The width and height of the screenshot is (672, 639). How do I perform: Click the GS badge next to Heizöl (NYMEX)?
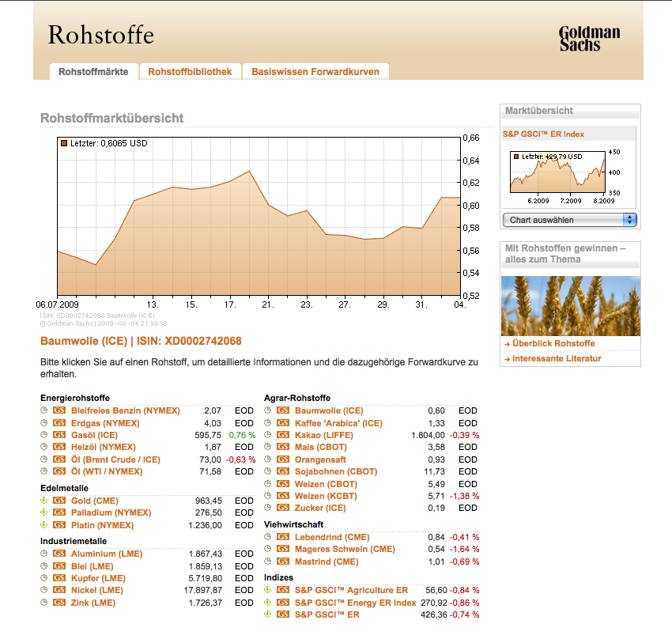click(x=59, y=447)
